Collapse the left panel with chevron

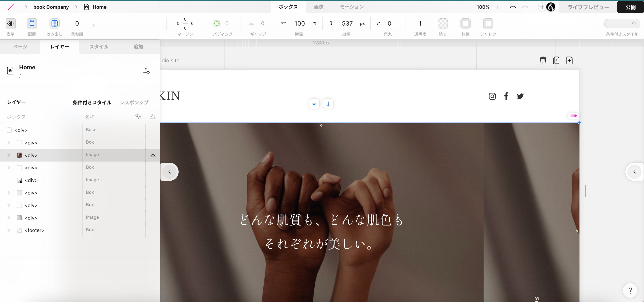click(x=169, y=172)
